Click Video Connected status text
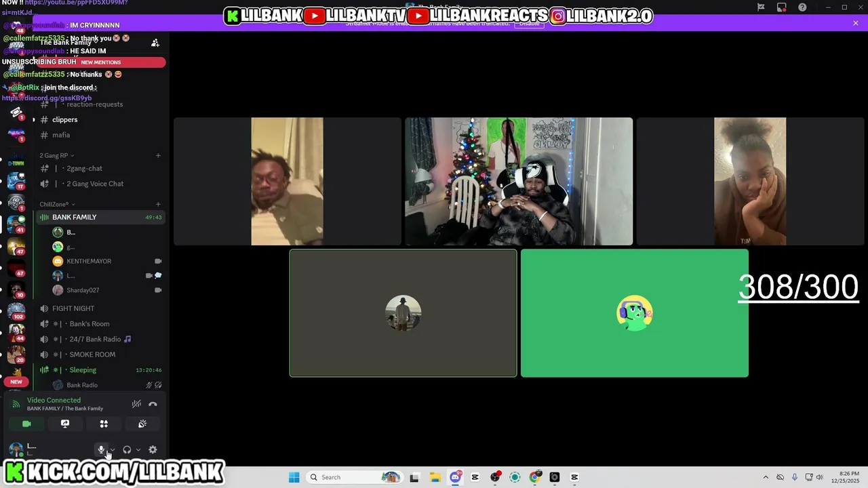Screen dimensions: 868x488 [54, 400]
